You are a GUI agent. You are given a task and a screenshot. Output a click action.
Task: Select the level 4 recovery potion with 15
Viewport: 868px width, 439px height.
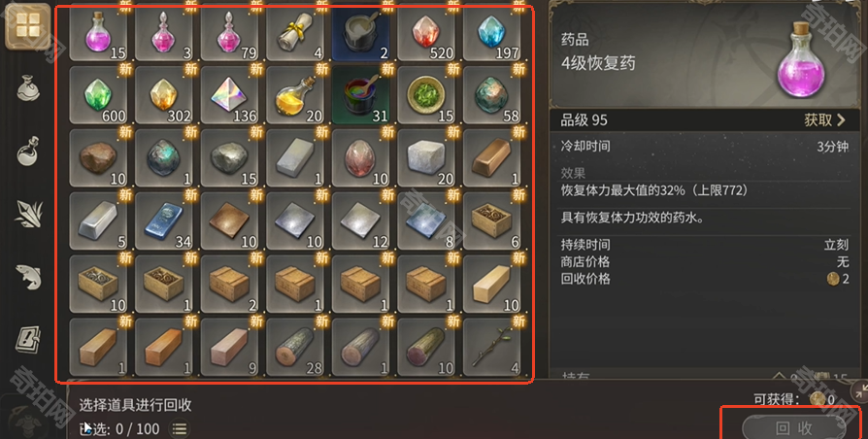click(98, 33)
